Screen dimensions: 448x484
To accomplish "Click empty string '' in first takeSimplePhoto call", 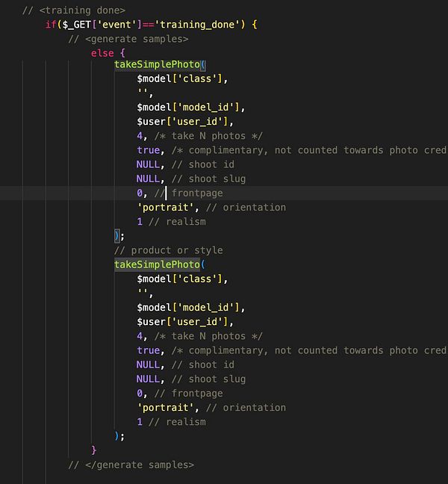I will [142, 93].
